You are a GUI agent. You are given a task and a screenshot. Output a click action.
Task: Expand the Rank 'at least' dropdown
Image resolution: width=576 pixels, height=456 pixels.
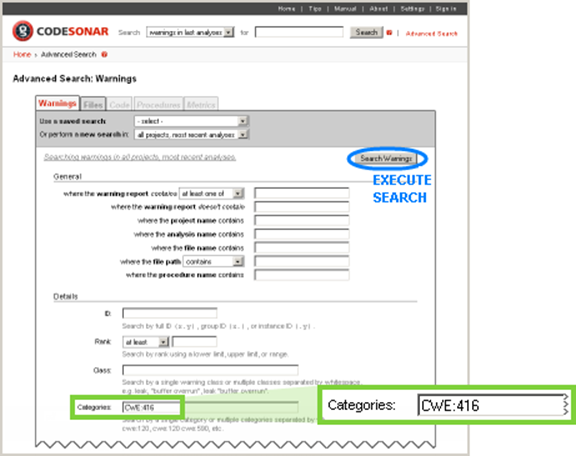pos(146,342)
